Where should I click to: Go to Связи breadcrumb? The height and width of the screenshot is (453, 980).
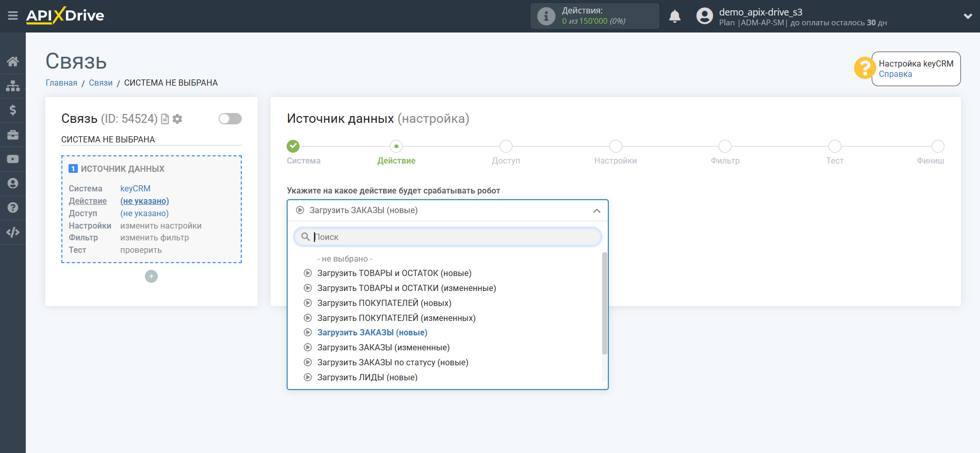[101, 83]
